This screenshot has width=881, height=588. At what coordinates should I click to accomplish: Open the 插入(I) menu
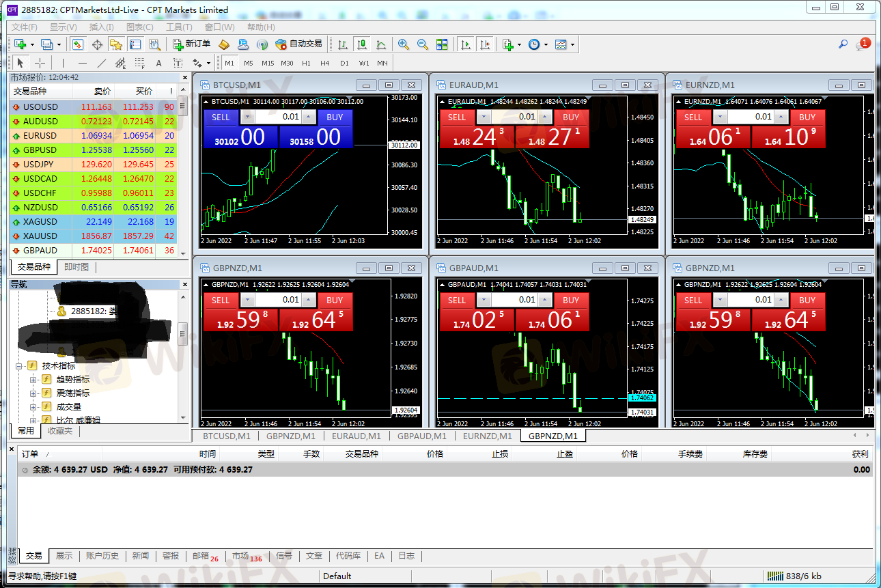pos(102,27)
